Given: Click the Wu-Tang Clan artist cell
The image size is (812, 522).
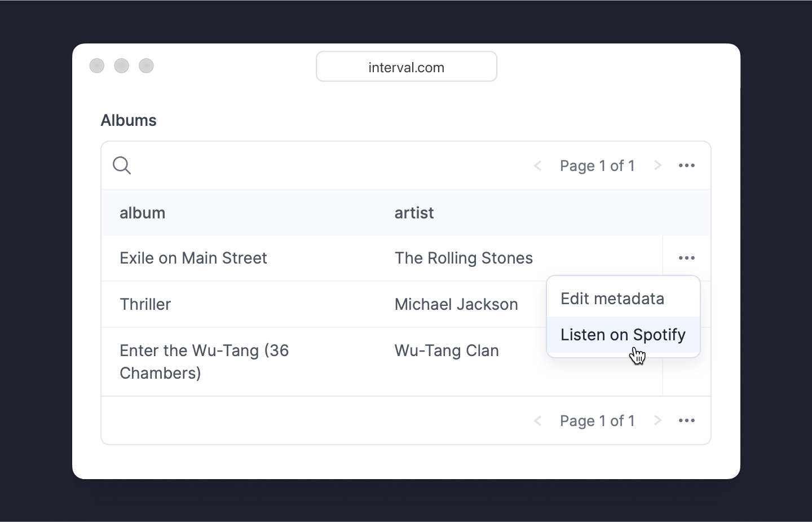Looking at the screenshot, I should (x=447, y=350).
